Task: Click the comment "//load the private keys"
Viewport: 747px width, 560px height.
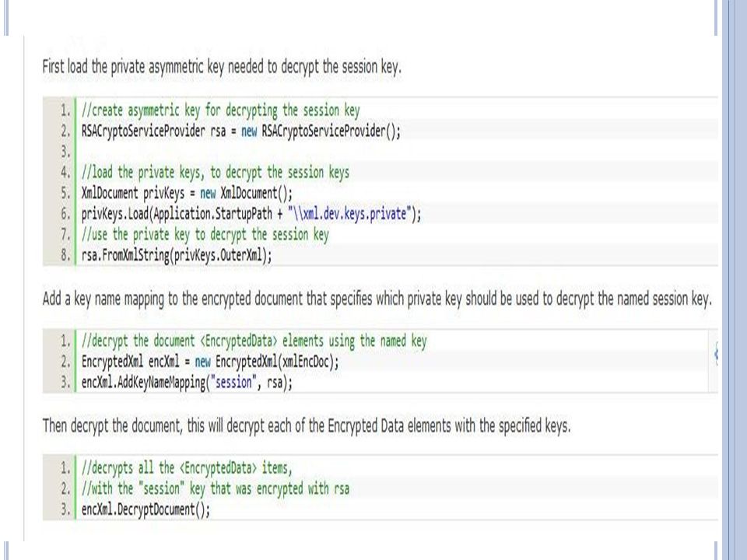Action: tap(215, 172)
